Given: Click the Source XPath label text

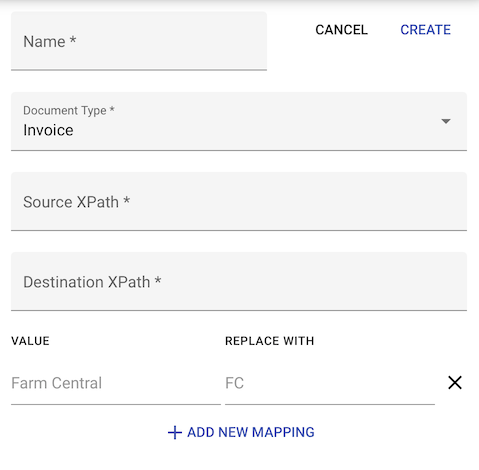Looking at the screenshot, I should [x=76, y=202].
